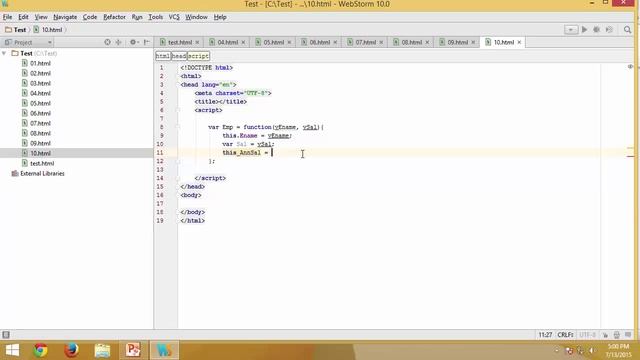The image size is (640, 360).
Task: Click the collapse all icon in Project panel
Action: (118, 42)
